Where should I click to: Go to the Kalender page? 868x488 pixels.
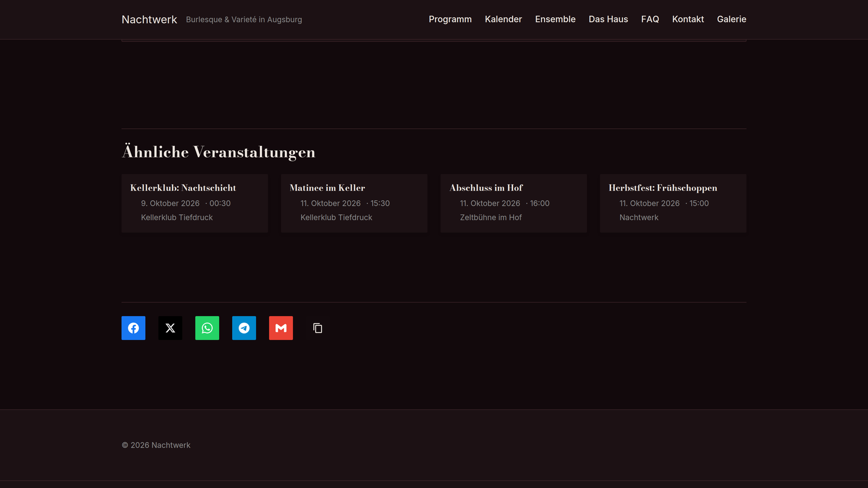pos(503,20)
